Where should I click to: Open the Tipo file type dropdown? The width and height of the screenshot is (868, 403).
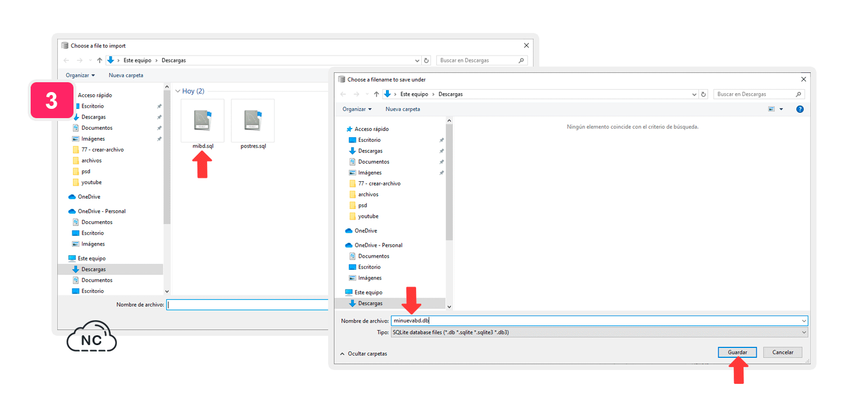tap(599, 332)
